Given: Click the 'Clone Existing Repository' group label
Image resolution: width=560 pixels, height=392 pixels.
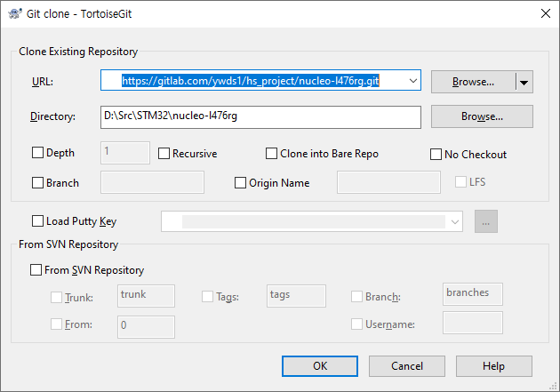Looking at the screenshot, I should [78, 52].
